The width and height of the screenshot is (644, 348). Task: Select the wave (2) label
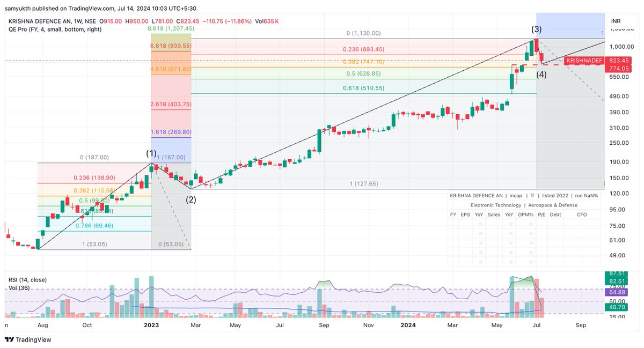point(191,199)
